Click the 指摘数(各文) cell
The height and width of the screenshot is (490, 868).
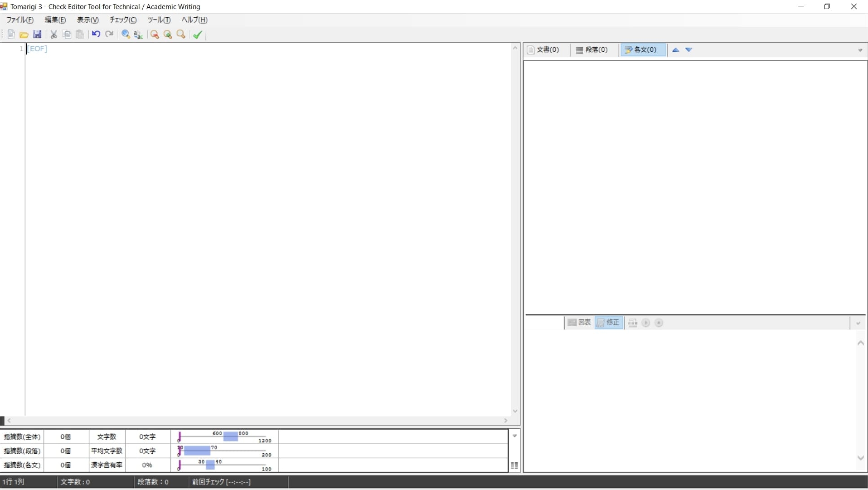tap(22, 465)
